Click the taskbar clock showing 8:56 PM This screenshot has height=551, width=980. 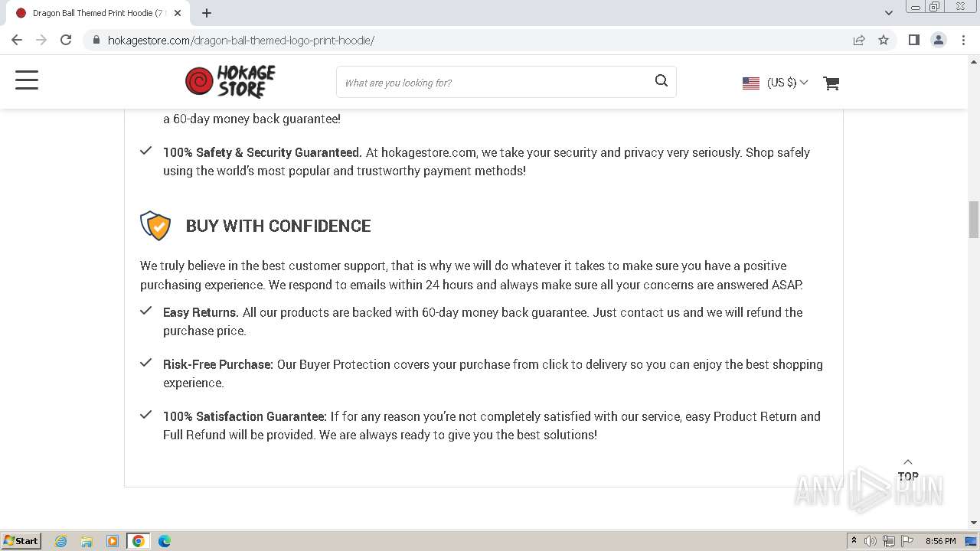tap(940, 541)
